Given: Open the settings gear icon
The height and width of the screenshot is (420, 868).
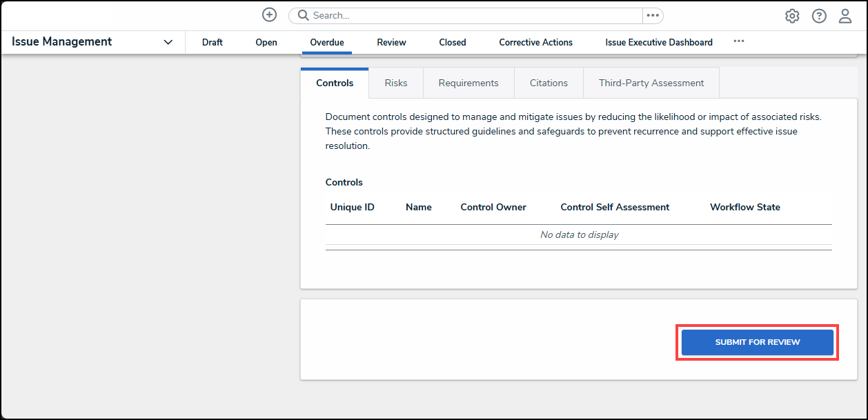Looking at the screenshot, I should coord(792,16).
